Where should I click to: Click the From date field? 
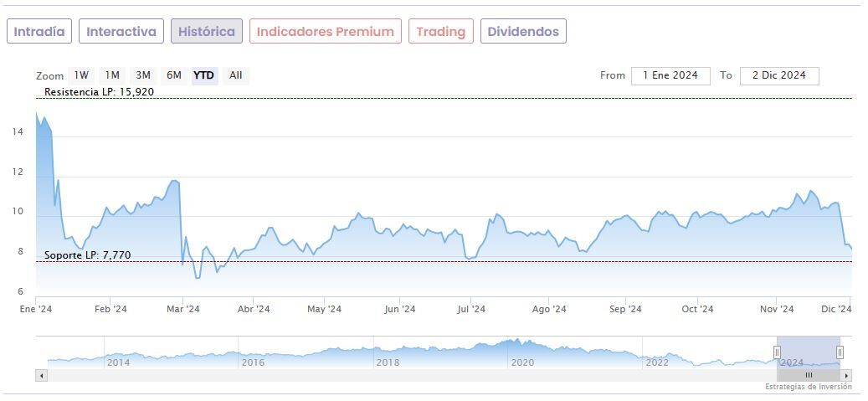pos(670,75)
